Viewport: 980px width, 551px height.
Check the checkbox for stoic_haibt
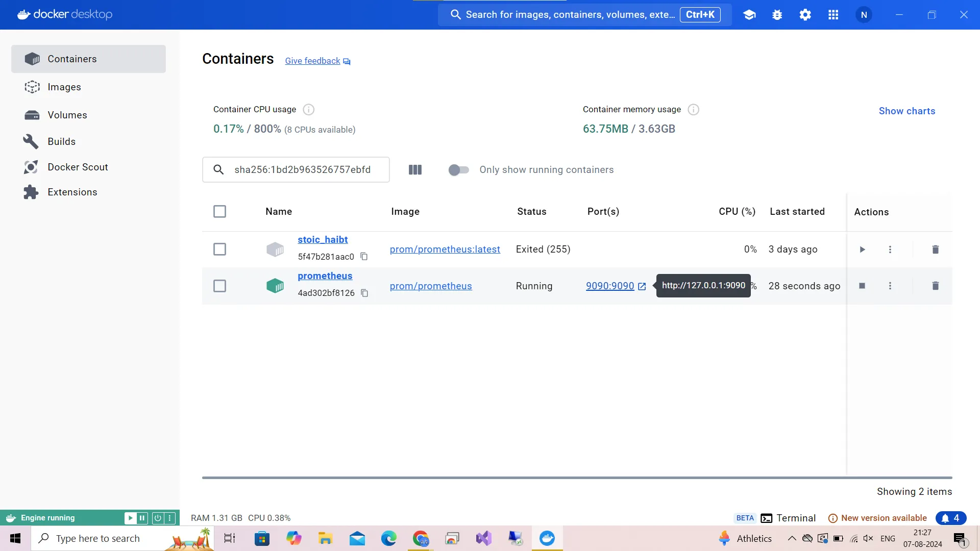point(219,249)
